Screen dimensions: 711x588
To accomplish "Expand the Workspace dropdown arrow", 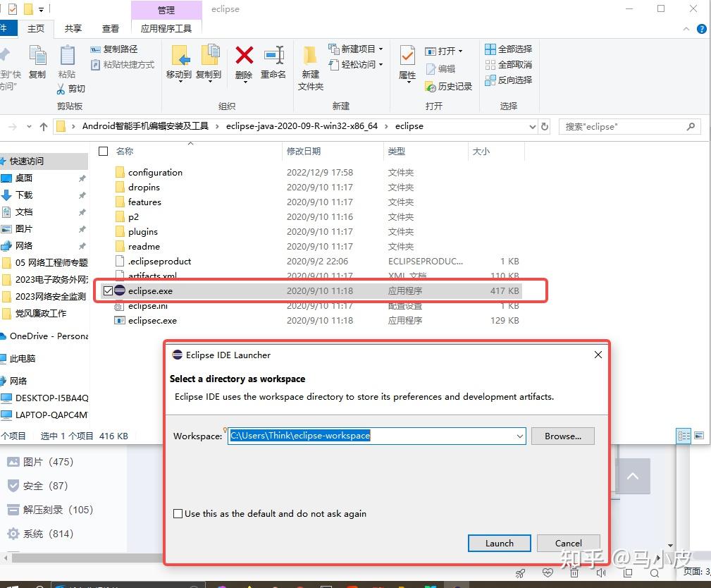I will pos(519,436).
